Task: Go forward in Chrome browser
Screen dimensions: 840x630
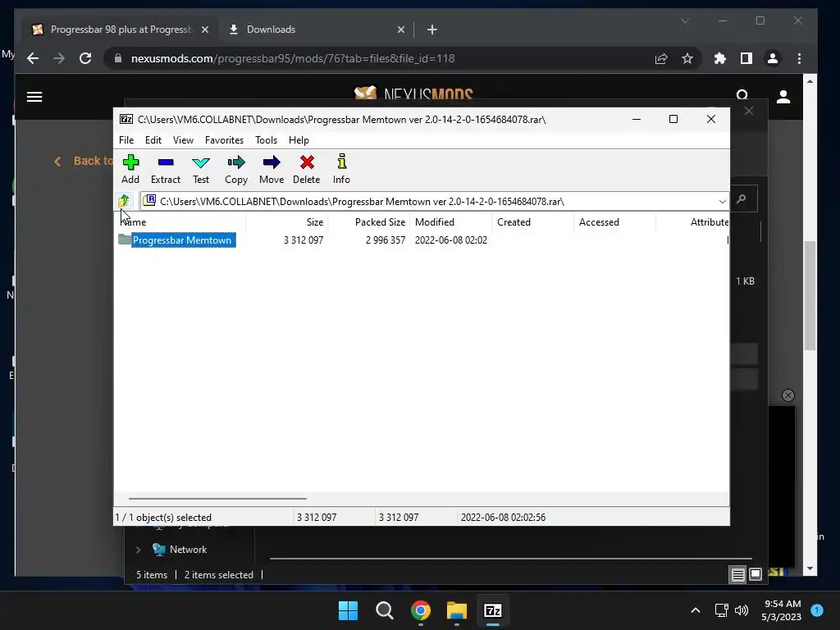Action: (x=59, y=58)
